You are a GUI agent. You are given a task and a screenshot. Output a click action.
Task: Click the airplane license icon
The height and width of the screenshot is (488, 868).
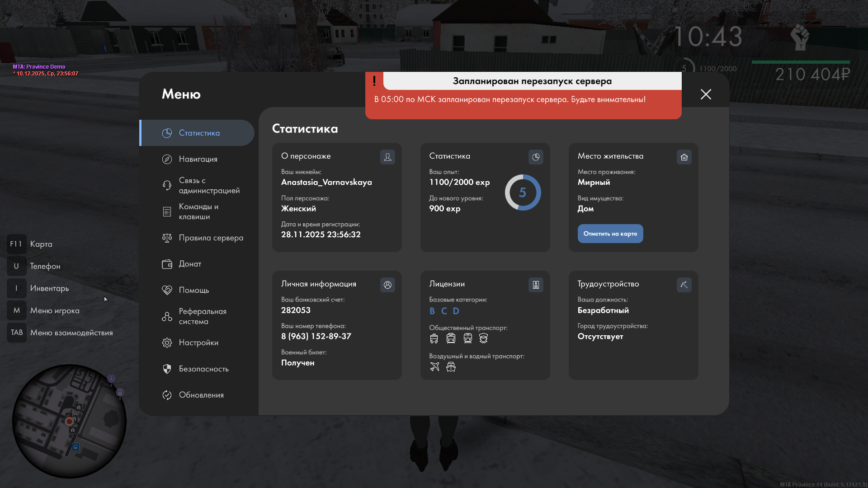(434, 367)
